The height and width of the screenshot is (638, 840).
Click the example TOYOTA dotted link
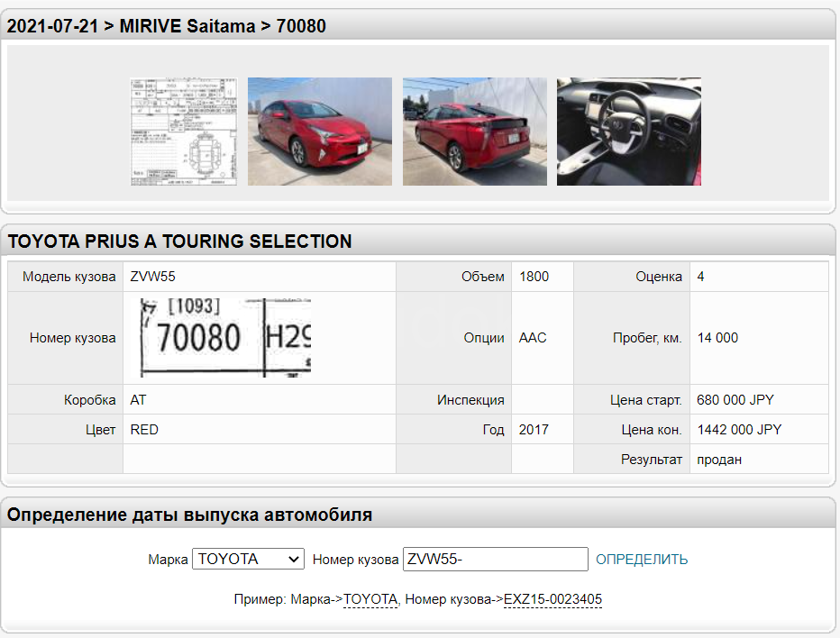coord(370,599)
